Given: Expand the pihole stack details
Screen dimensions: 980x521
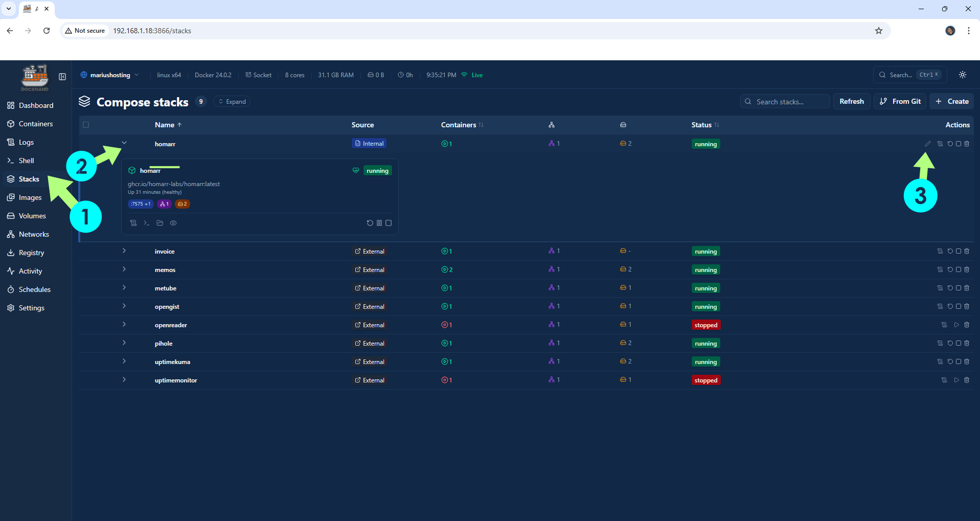Looking at the screenshot, I should 124,343.
